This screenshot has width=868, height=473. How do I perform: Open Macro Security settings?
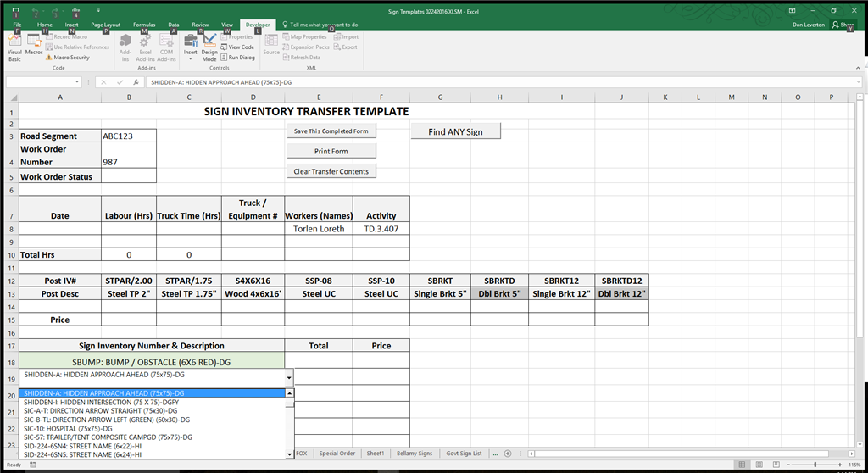68,57
